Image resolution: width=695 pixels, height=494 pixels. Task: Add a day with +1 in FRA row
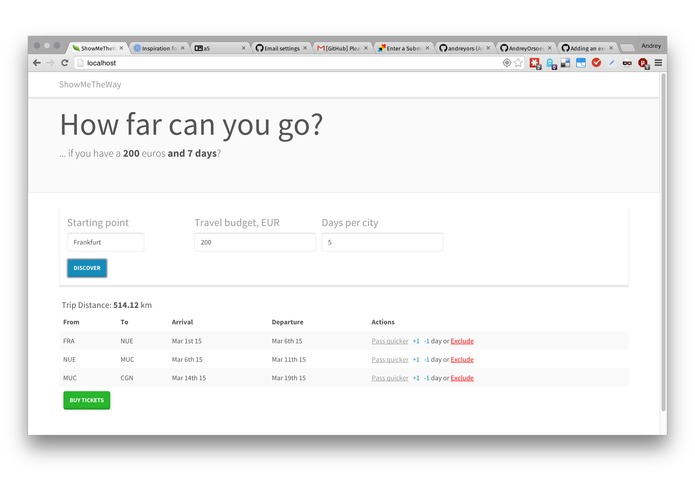416,341
